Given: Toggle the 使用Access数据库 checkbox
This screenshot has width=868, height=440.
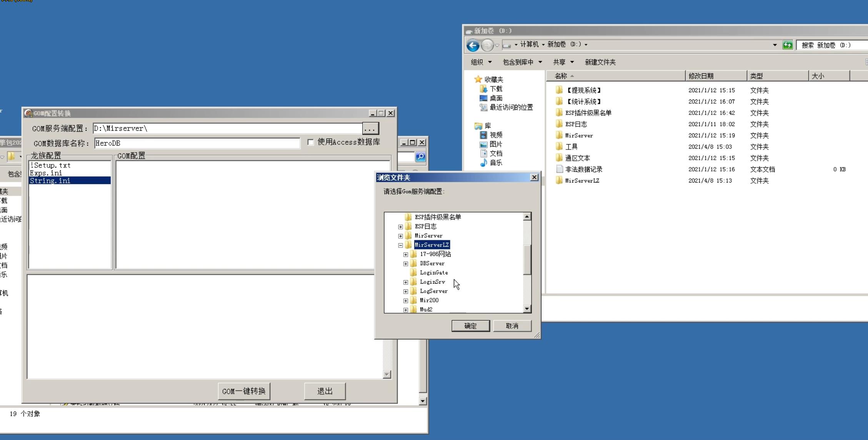Looking at the screenshot, I should [311, 142].
